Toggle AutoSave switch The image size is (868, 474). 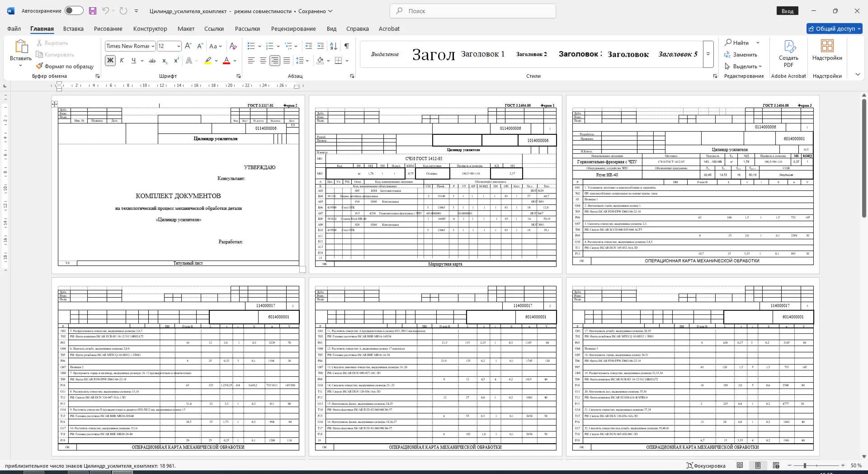click(74, 11)
